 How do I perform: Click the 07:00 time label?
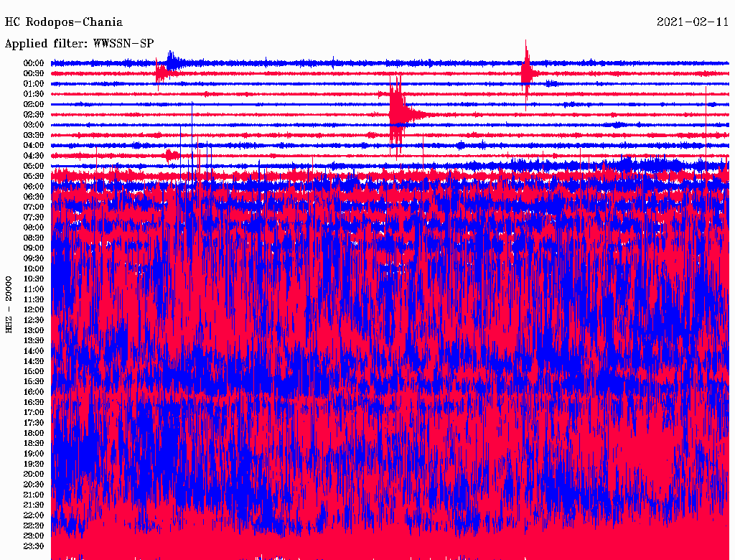coord(34,207)
